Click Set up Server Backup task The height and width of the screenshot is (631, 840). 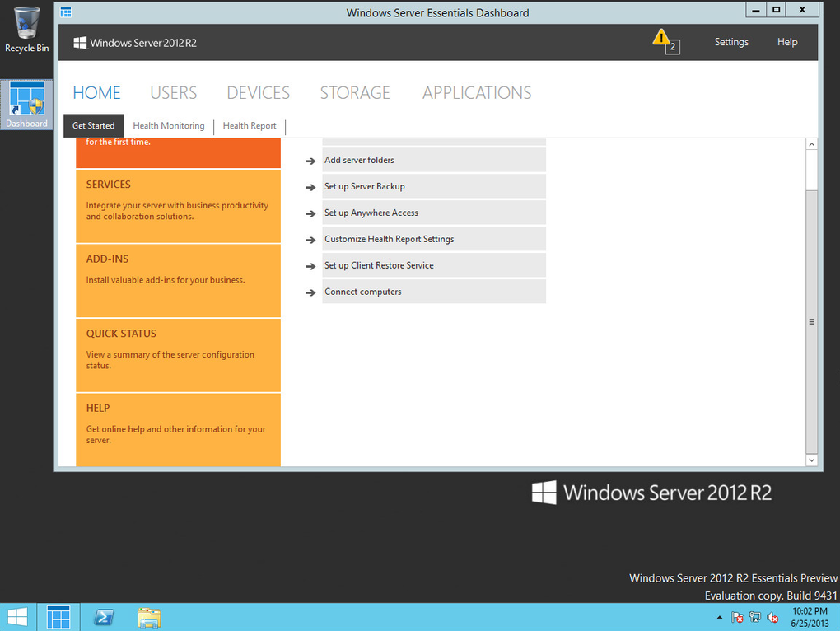tap(434, 186)
